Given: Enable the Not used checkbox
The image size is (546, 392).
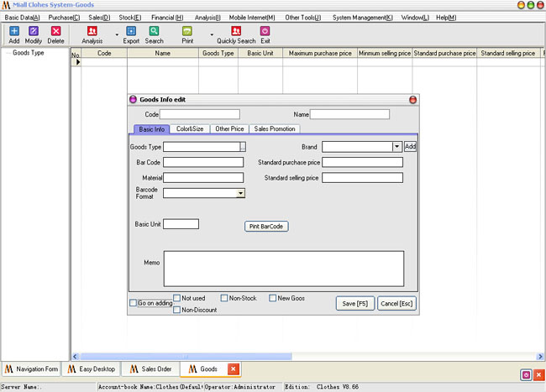Looking at the screenshot, I should click(177, 298).
